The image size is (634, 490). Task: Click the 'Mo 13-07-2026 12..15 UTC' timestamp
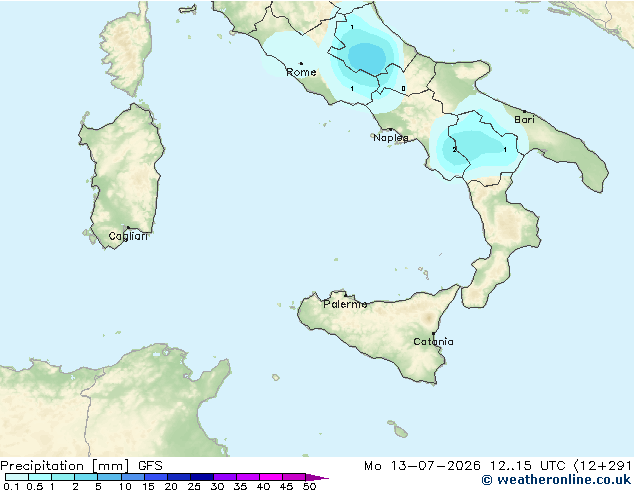pos(465,466)
